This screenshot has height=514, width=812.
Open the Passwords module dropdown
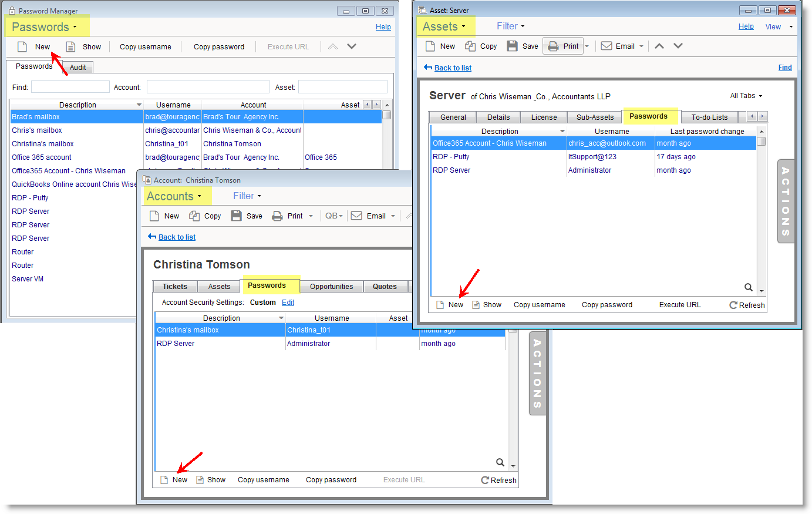coord(45,27)
